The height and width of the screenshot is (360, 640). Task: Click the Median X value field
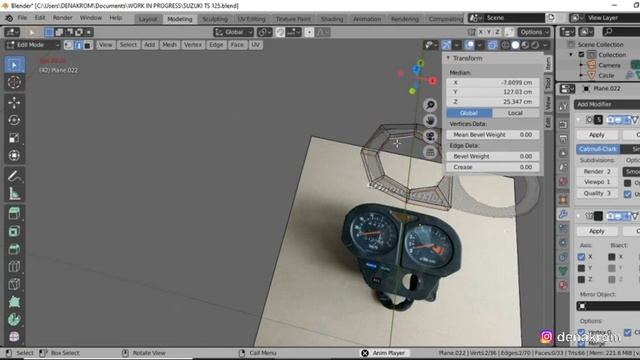[x=493, y=82]
